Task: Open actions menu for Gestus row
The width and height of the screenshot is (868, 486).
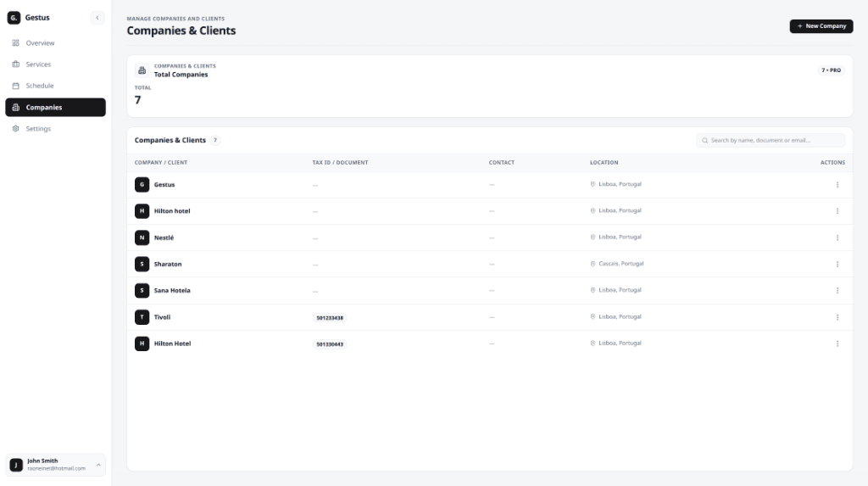Action: pos(837,185)
